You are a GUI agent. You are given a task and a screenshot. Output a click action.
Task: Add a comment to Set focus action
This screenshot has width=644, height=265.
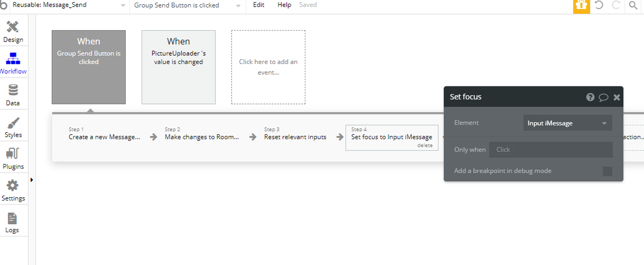(x=603, y=97)
